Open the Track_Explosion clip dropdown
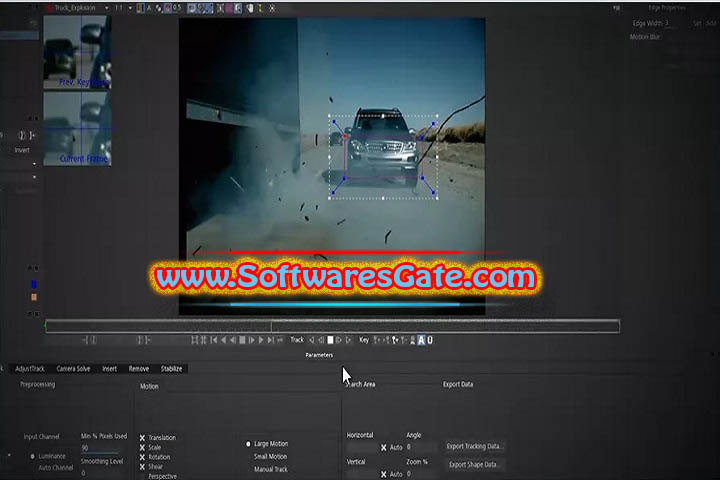 tap(107, 8)
